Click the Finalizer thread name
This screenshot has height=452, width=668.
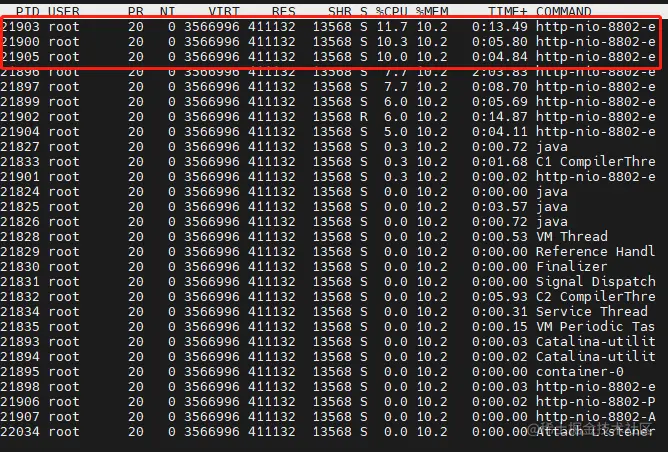coord(572,267)
